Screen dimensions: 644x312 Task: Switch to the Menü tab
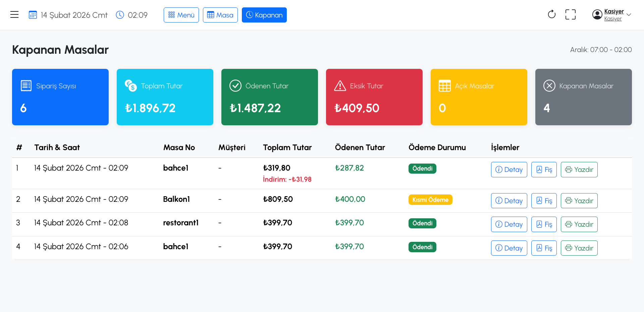point(181,15)
